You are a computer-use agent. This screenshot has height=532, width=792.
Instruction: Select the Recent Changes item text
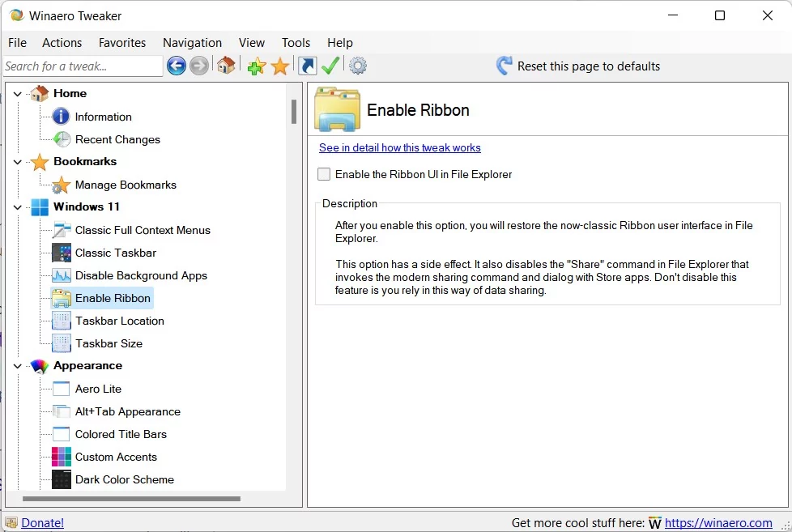coord(117,139)
